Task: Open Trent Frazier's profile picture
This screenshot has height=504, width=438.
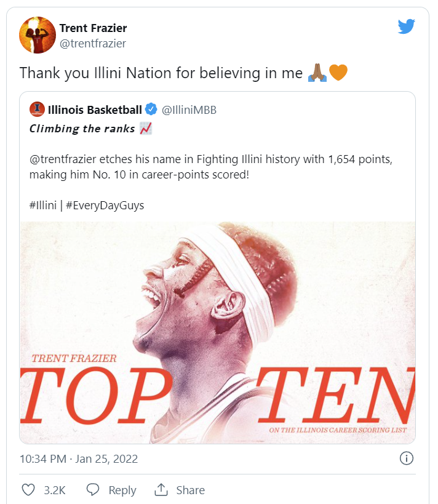Action: pyautogui.click(x=37, y=35)
